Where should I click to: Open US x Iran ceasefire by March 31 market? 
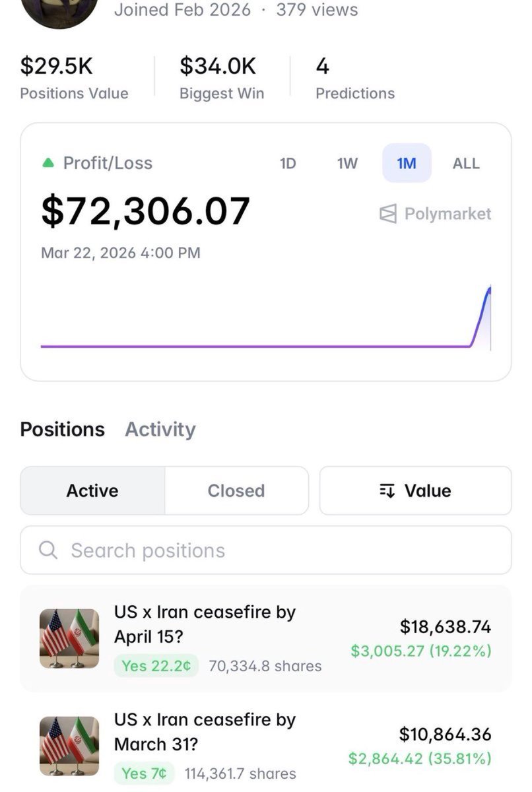click(x=205, y=732)
